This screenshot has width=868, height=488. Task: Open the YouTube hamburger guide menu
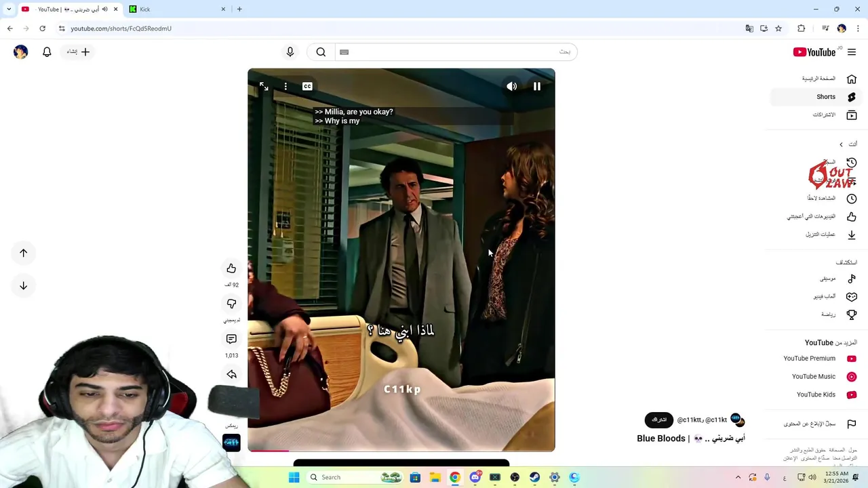pos(852,52)
